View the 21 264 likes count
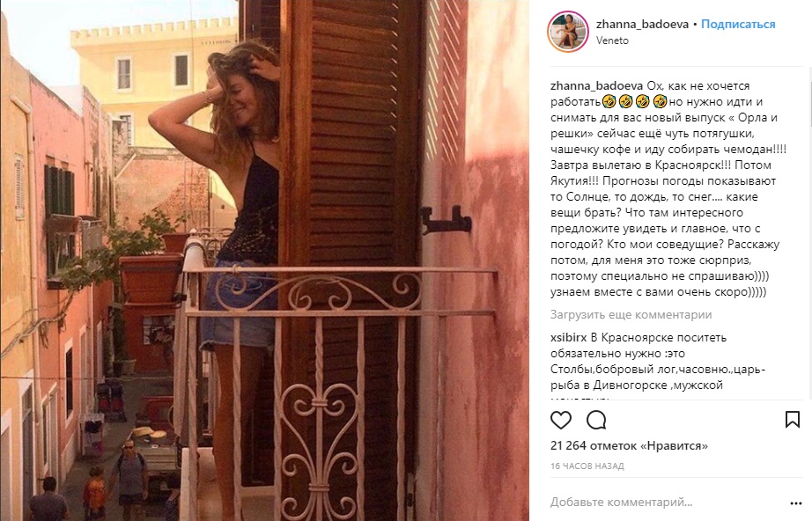This screenshot has height=521, width=812. (x=629, y=445)
